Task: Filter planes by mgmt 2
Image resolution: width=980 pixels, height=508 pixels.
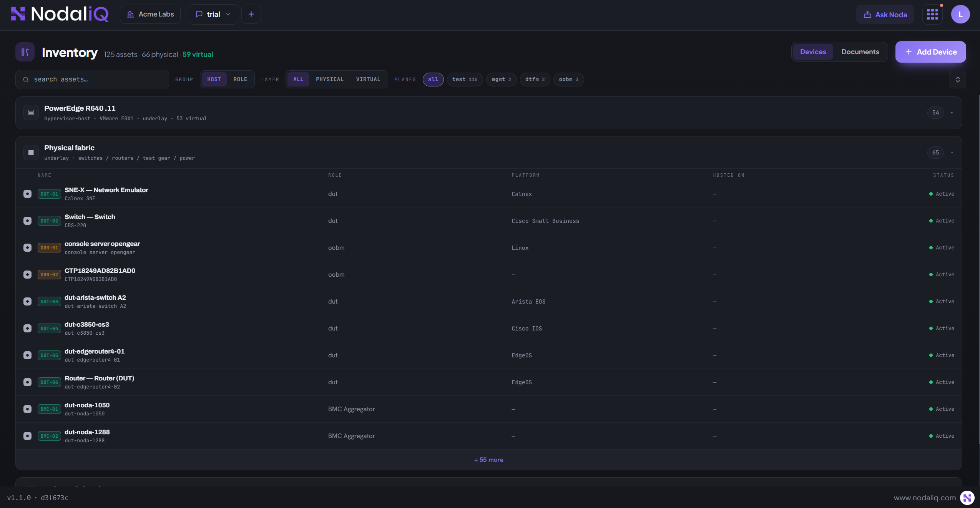Action: click(x=501, y=80)
